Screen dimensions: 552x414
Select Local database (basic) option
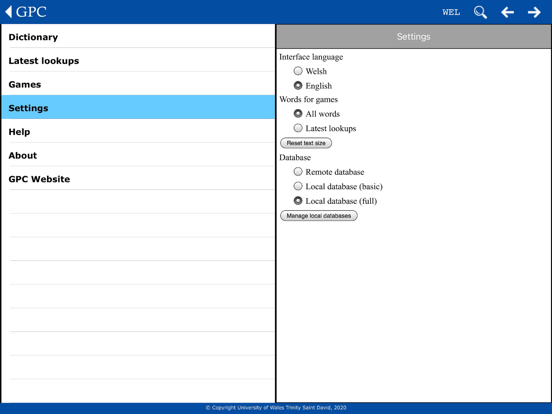click(298, 186)
